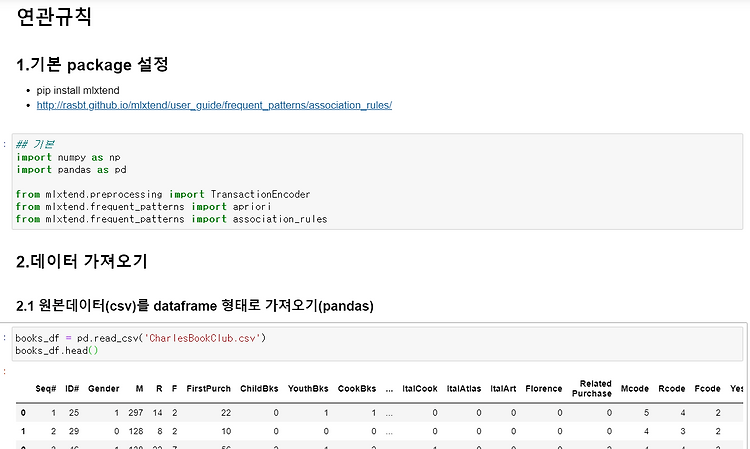Click the 'FirstPurch' column header

(209, 389)
